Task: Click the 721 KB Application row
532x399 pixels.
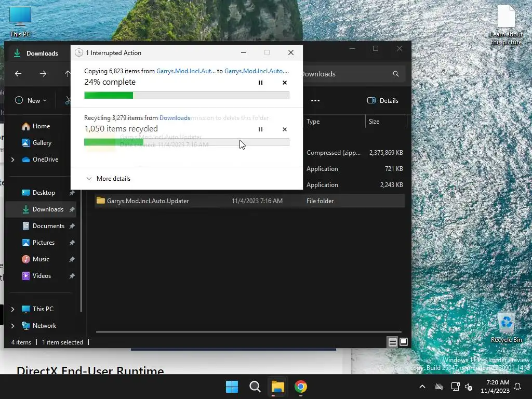Action: point(354,169)
